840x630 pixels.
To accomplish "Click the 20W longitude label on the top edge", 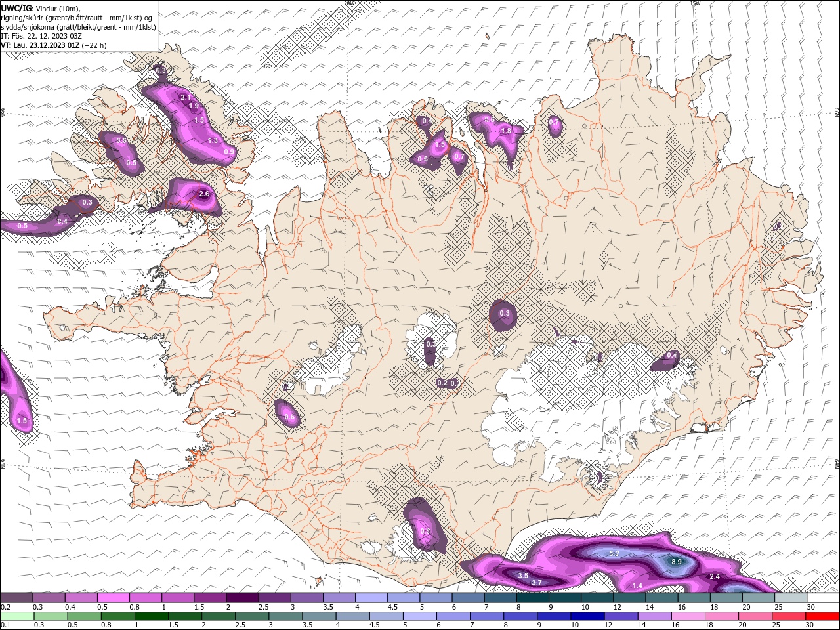I will (x=348, y=3).
